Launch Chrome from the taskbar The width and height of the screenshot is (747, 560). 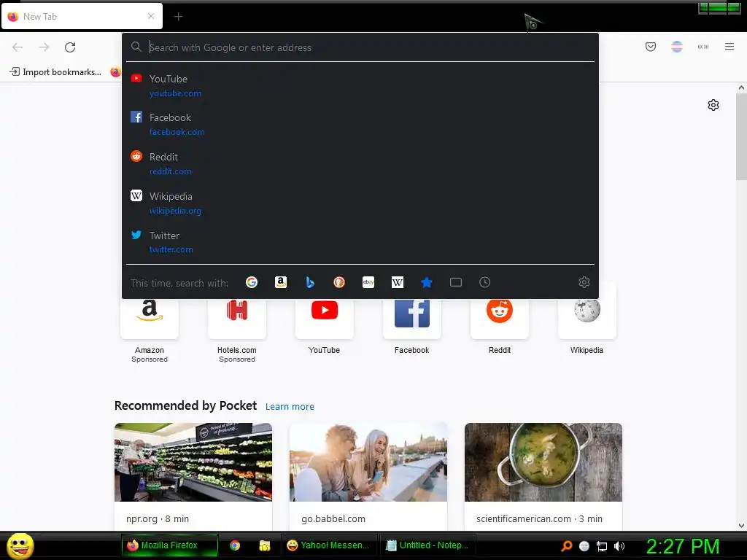coord(235,545)
